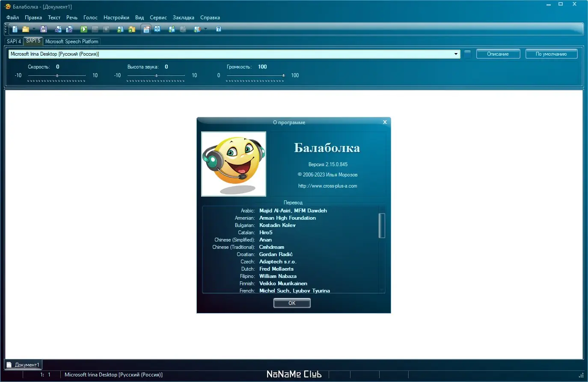Image resolution: width=588 pixels, height=382 pixels.
Task: Click the read clipboard aloud icon
Action: point(121,29)
